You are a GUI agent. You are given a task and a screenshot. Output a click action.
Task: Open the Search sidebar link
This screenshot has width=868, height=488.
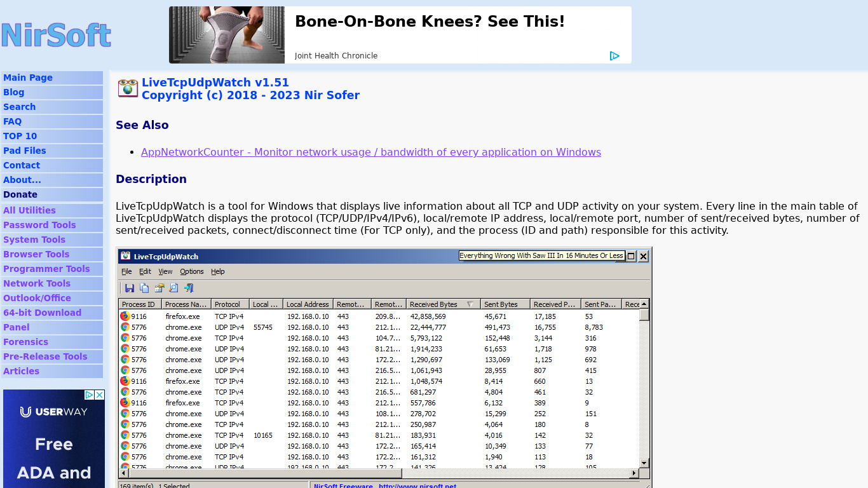tap(19, 107)
